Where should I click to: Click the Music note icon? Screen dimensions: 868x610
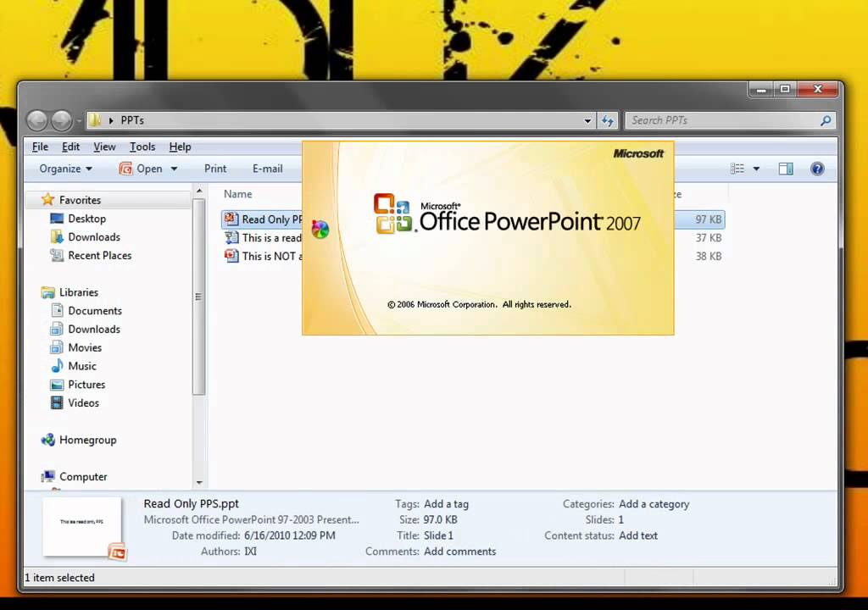pos(57,366)
